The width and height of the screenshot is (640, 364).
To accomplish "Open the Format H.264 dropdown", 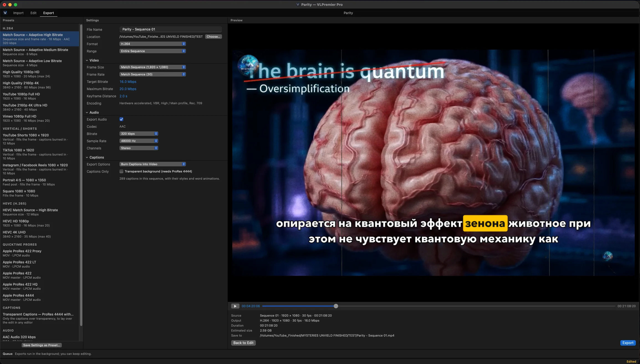I will pyautogui.click(x=152, y=44).
